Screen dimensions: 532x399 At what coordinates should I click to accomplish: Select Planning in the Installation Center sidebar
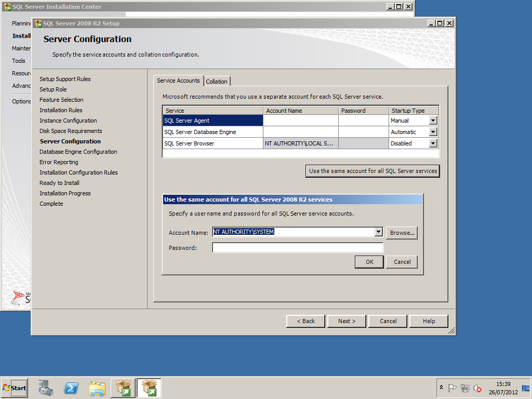click(x=21, y=23)
